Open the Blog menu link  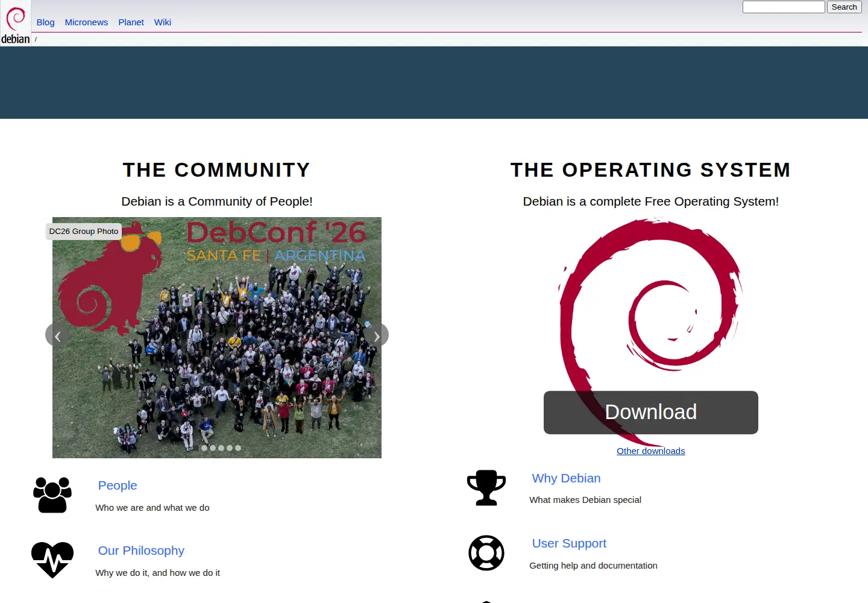pyautogui.click(x=45, y=22)
